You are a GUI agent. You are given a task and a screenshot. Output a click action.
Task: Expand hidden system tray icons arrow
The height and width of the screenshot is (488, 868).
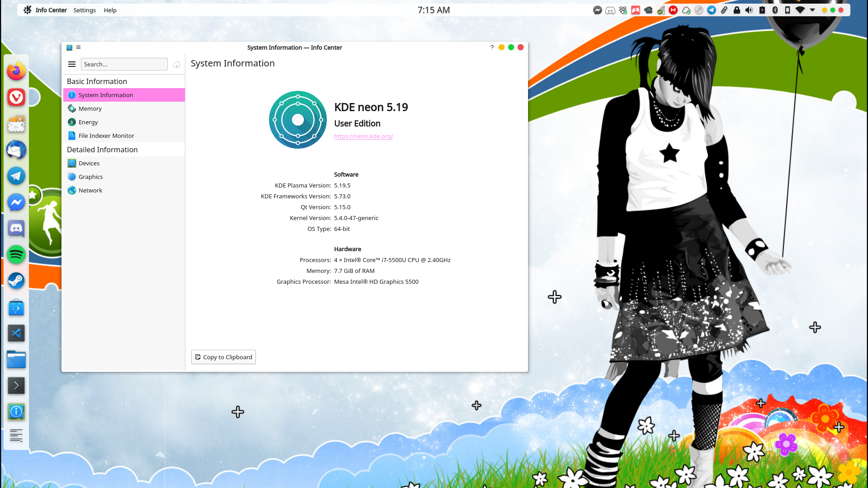(812, 10)
